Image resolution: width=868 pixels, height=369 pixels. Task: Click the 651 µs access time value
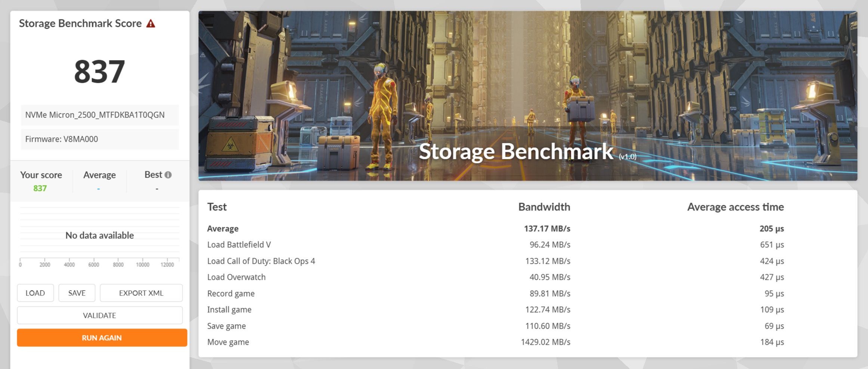pos(772,245)
